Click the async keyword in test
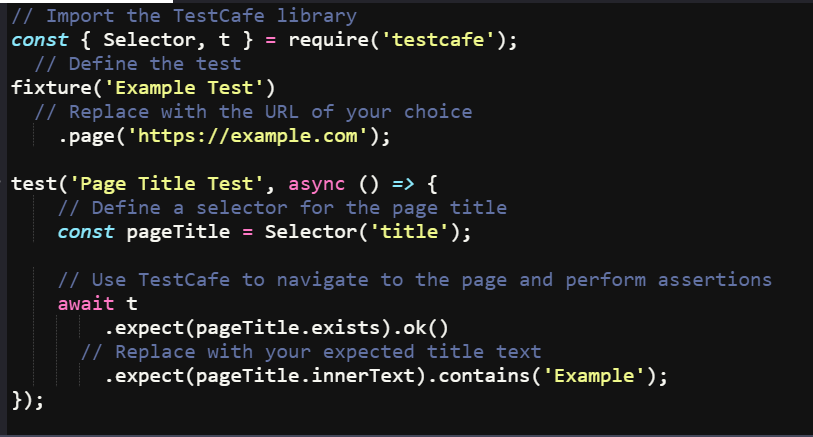 pyautogui.click(x=316, y=184)
